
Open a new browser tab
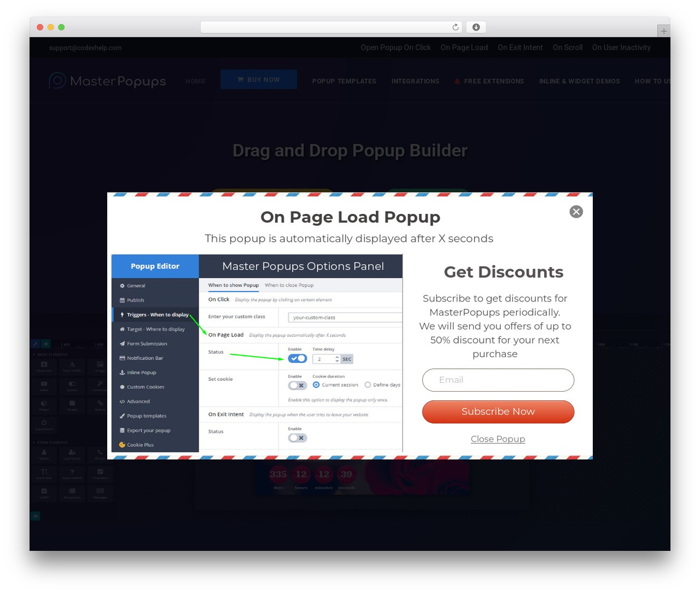[x=663, y=31]
